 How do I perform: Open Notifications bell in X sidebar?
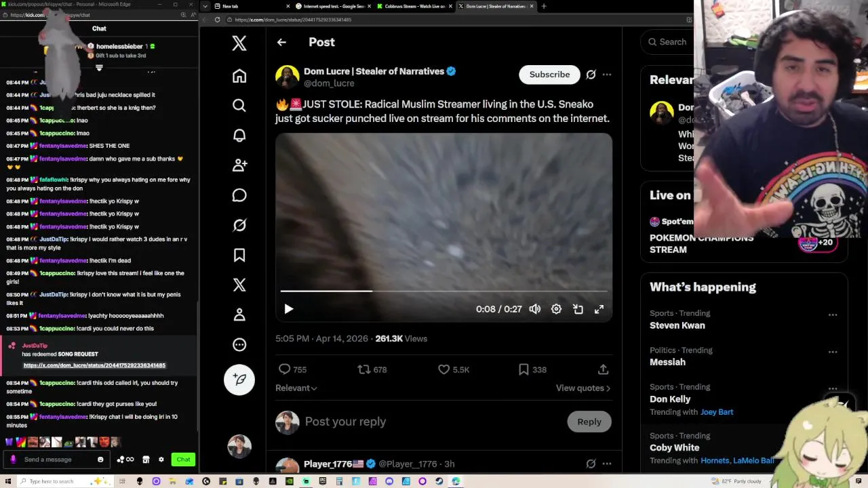(x=239, y=136)
